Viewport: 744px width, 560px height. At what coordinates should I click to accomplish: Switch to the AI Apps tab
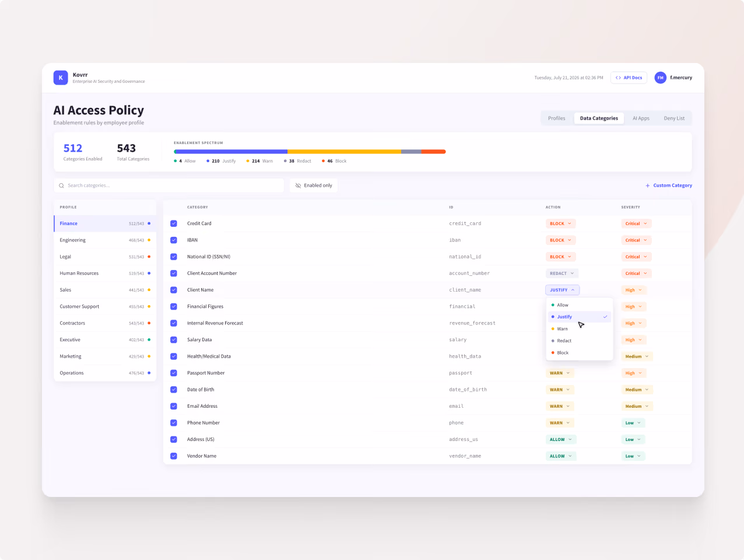click(641, 118)
